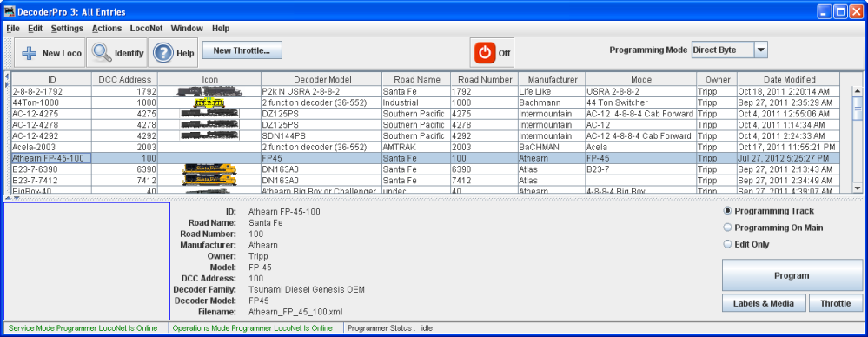868x337 pixels.
Task: Click the Identify magnifier button
Action: (116, 53)
